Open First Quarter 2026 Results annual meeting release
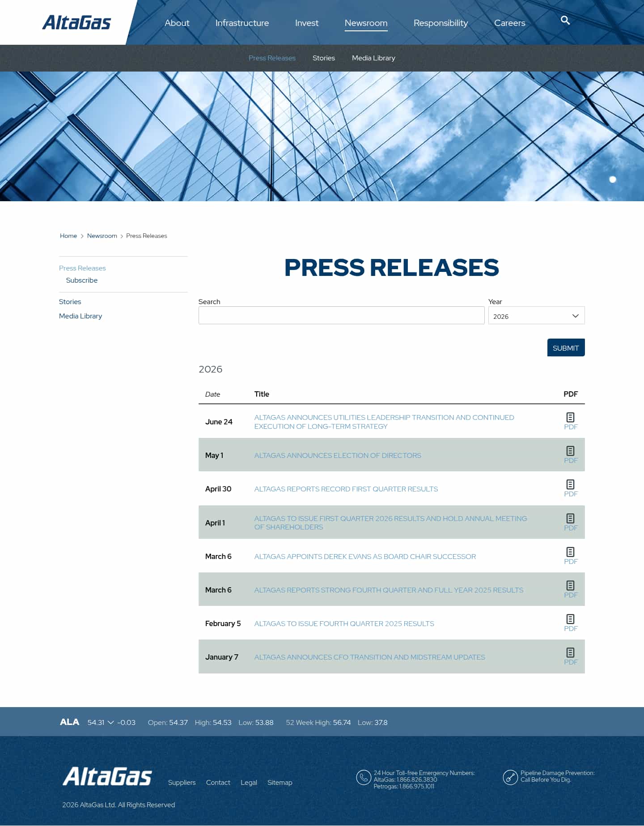This screenshot has width=644, height=826. pos(390,523)
